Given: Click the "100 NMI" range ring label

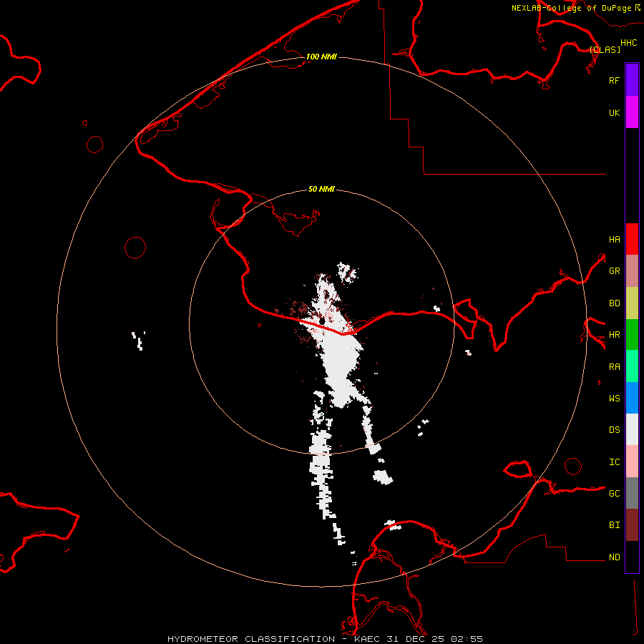Looking at the screenshot, I should pyautogui.click(x=321, y=57).
